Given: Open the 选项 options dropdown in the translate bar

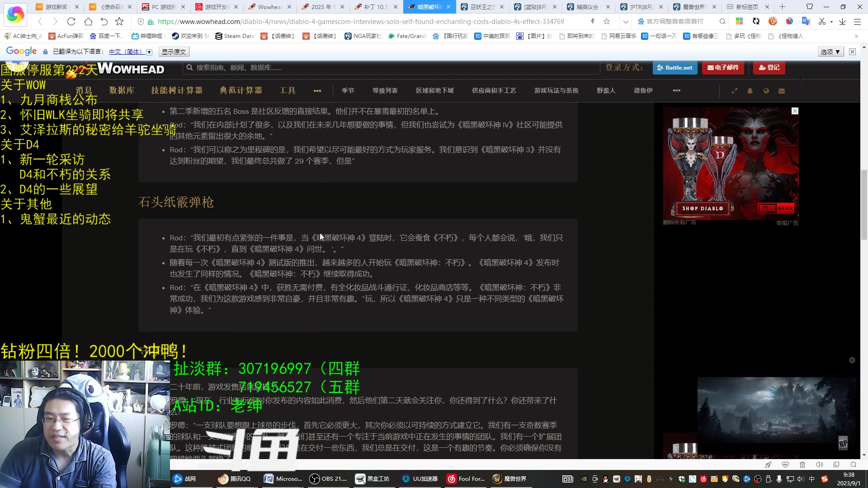Looking at the screenshot, I should coord(830,52).
